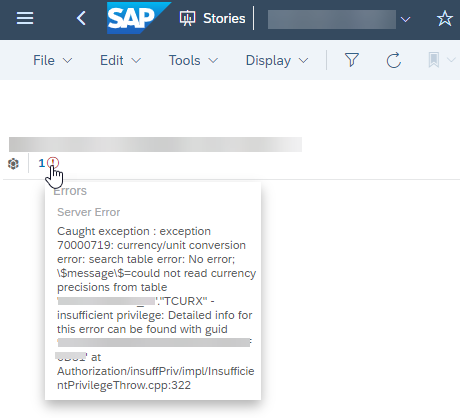This screenshot has width=460, height=418.
Task: Click the Server Error message text
Action: click(88, 212)
